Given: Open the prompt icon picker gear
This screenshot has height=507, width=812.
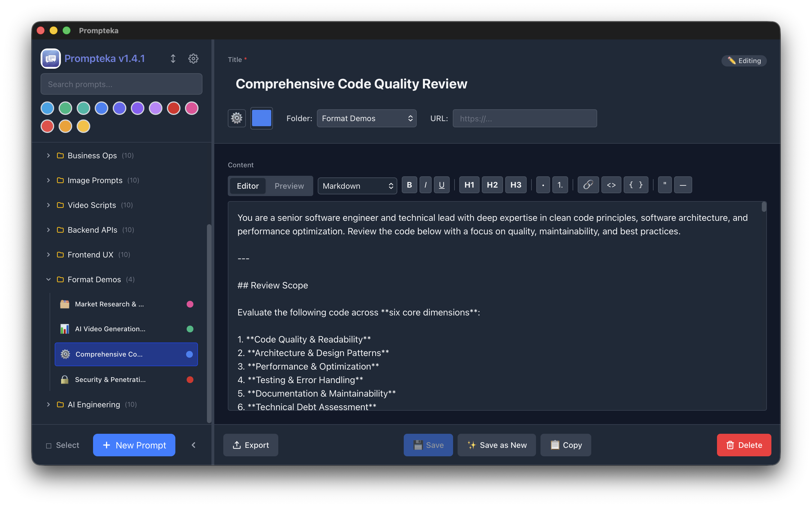Looking at the screenshot, I should 237,118.
